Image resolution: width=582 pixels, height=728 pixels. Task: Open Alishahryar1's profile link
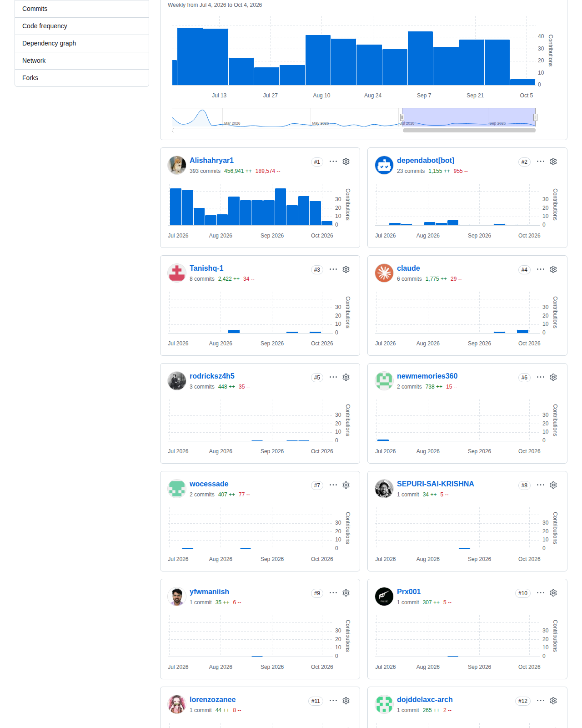211,160
